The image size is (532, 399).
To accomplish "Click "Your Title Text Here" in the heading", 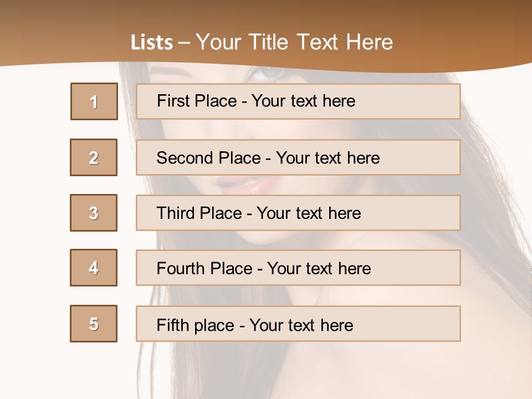I will coord(294,43).
